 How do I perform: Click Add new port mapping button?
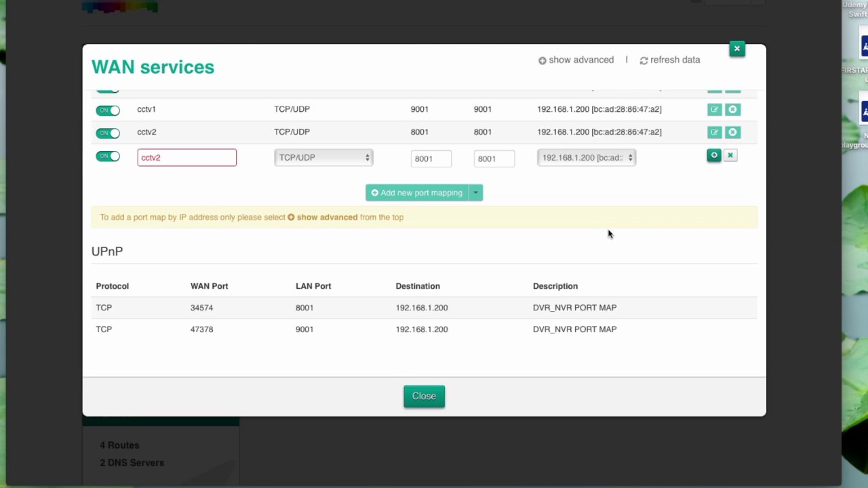click(417, 192)
